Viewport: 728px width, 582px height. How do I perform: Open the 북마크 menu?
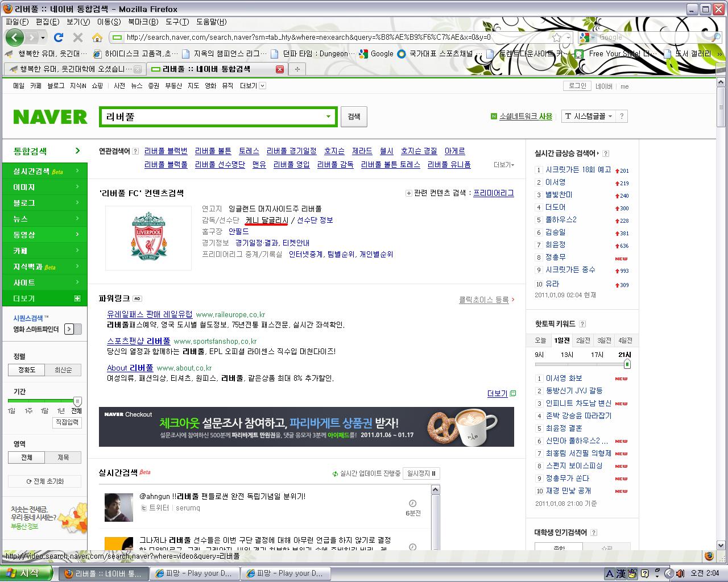pos(143,22)
